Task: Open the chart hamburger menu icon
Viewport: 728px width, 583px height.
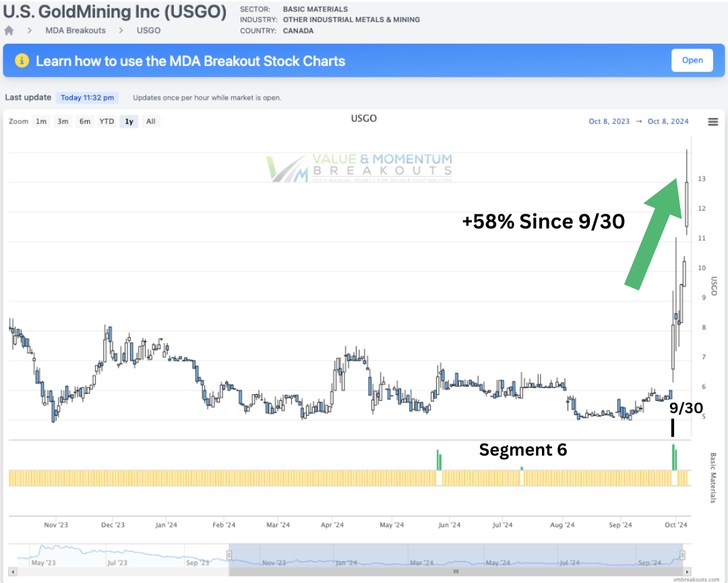Action: coord(712,121)
